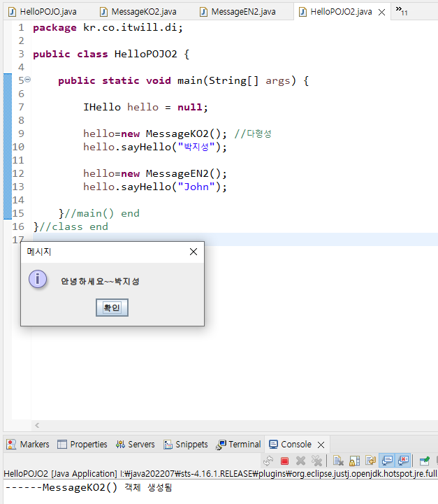Toggle Scroll Lock in the Console
This screenshot has width=438, height=504.
coord(354,461)
